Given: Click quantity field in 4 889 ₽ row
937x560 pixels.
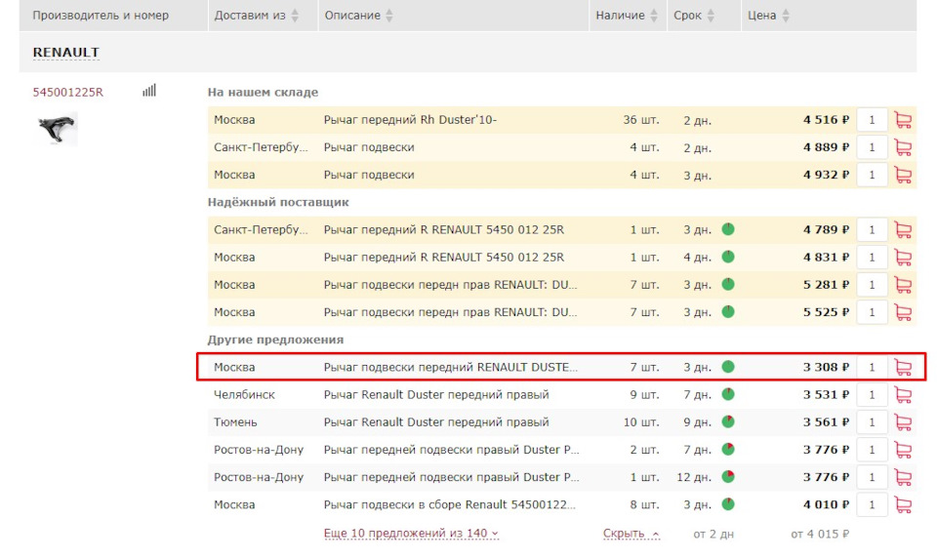Looking at the screenshot, I should [872, 147].
